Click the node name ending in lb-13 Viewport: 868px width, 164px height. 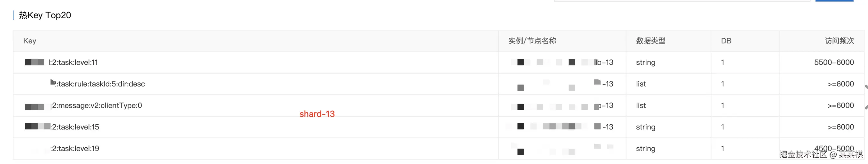603,62
